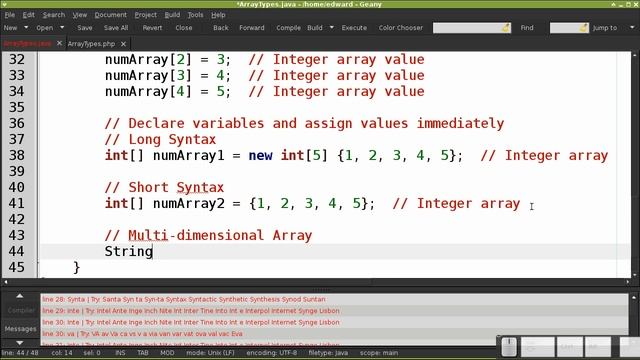Click the filetype Java status bar entry
Image resolution: width=640 pixels, height=360 pixels.
[328, 353]
